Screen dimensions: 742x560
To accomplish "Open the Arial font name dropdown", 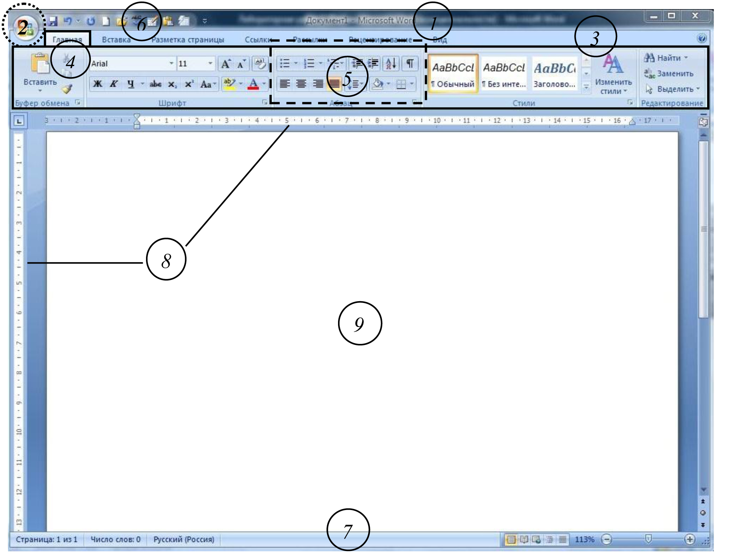I will tap(171, 64).
